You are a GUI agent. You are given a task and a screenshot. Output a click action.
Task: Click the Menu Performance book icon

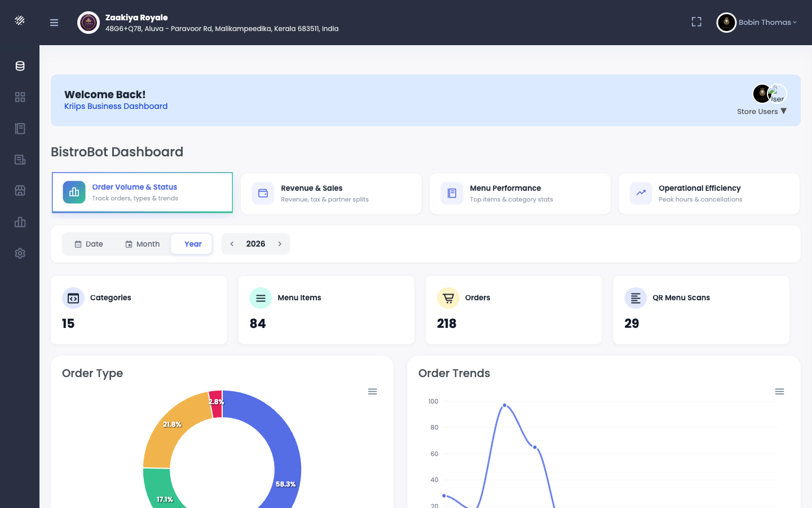[x=452, y=194]
